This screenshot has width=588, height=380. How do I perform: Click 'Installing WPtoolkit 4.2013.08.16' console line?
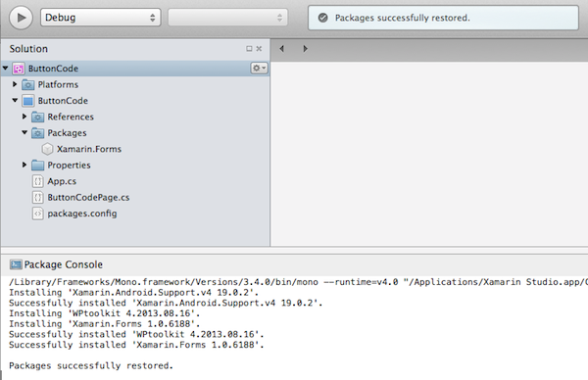105,313
